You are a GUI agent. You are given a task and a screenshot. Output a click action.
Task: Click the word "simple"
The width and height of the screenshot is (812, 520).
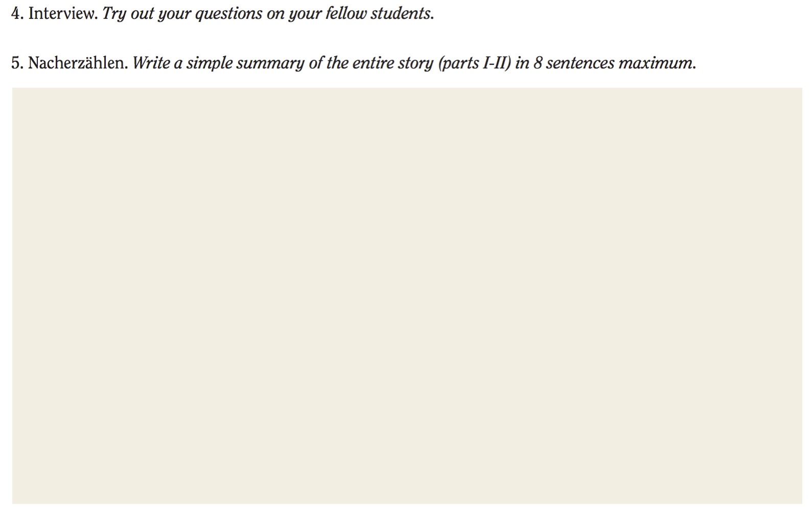[209, 63]
